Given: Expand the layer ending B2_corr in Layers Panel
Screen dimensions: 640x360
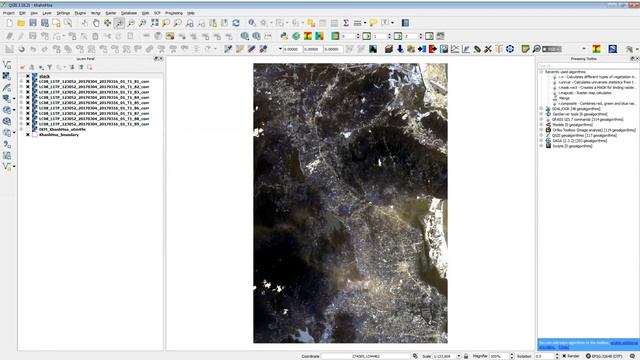Looking at the screenshot, I should pos(21,87).
